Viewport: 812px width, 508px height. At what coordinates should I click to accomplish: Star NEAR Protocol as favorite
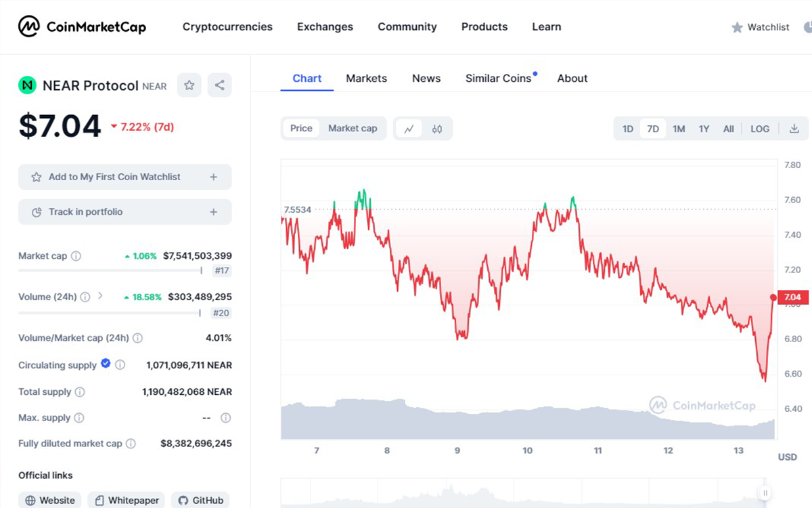pos(189,85)
